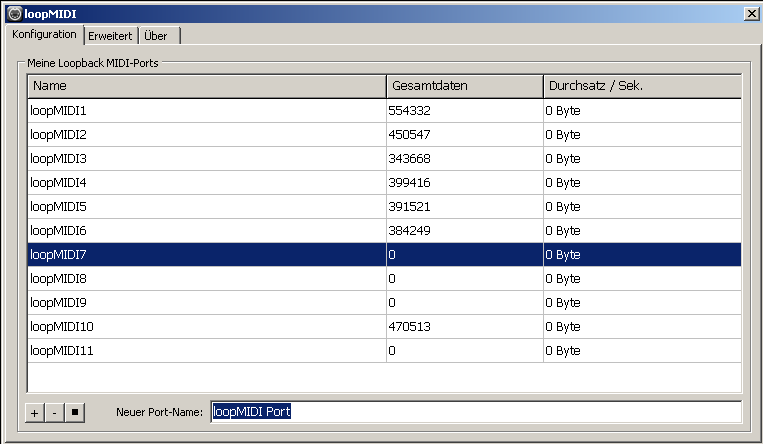
Task: Click the 391521 total data value
Action: (x=409, y=206)
